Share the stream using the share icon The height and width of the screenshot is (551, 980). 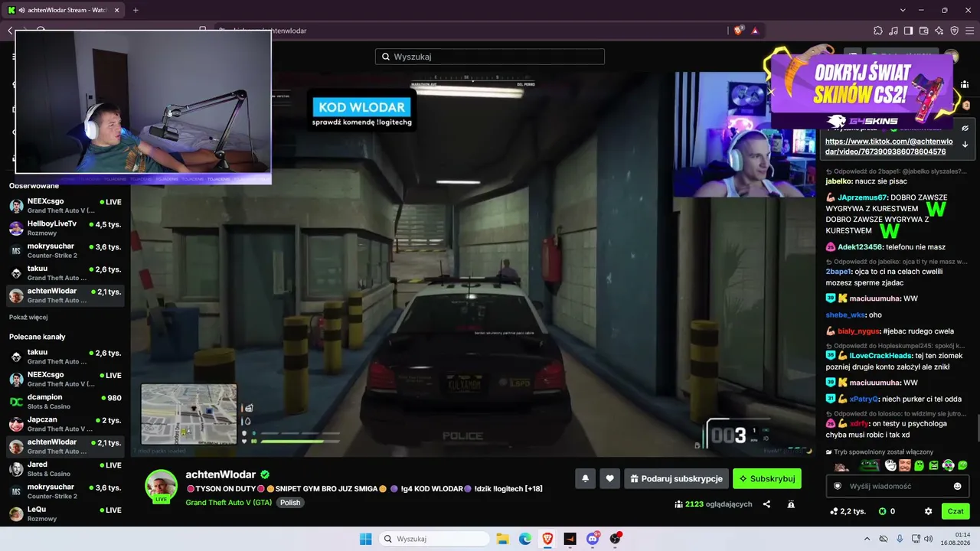point(766,504)
